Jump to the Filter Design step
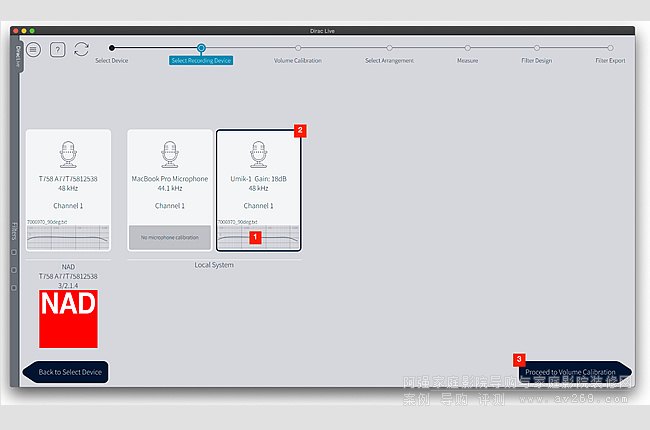Screen dimensions: 650x430 (x=536, y=47)
